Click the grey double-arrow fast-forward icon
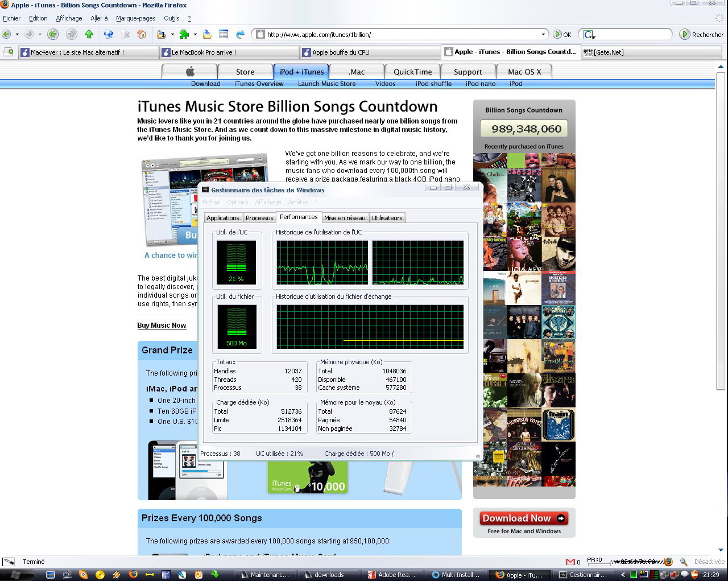The width and height of the screenshot is (728, 581). point(72,34)
